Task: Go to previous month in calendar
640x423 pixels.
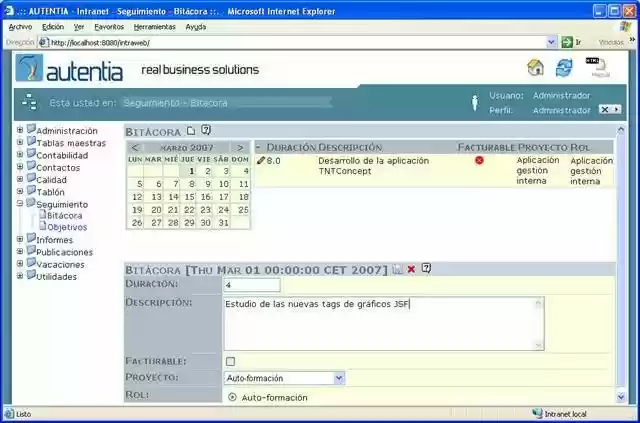Action: (x=135, y=147)
